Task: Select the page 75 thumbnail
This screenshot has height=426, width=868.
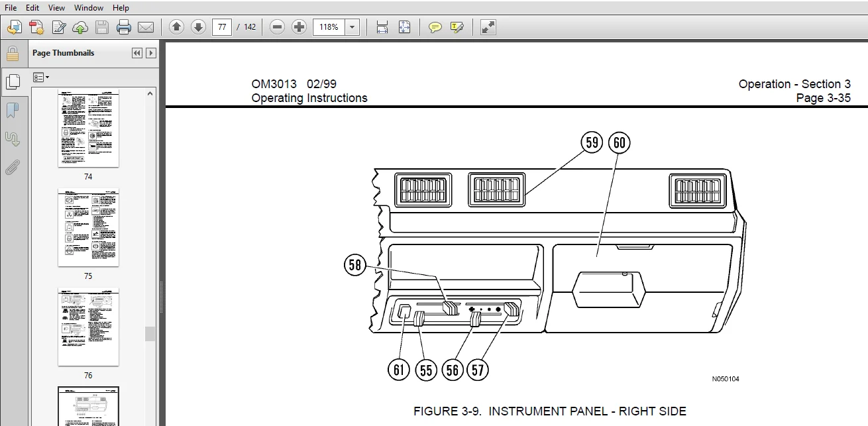Action: pos(88,229)
